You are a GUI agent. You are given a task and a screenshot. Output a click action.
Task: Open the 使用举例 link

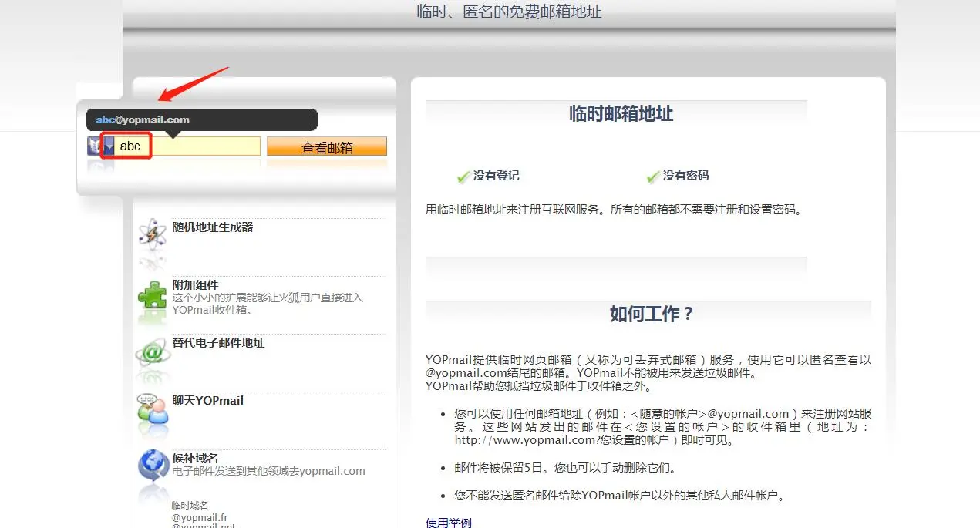coord(449,523)
